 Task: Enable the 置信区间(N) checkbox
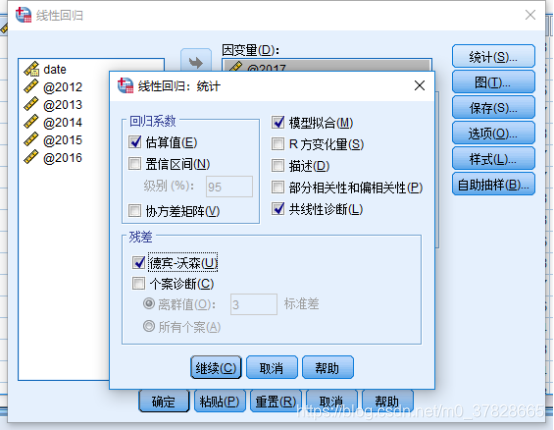coord(135,164)
